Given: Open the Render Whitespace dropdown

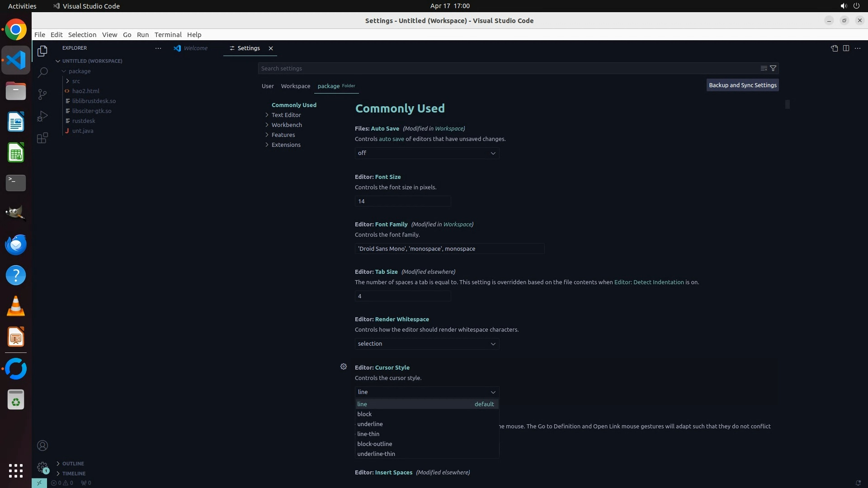Looking at the screenshot, I should pos(427,344).
